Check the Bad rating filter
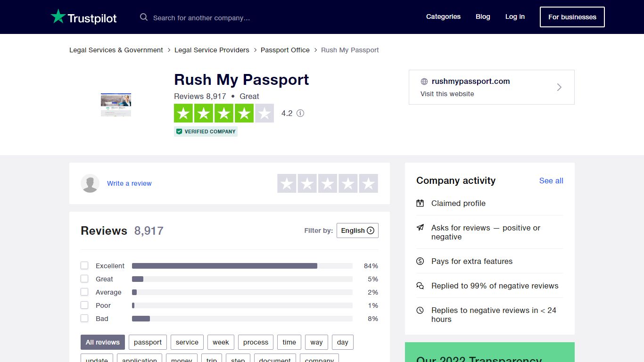This screenshot has height=362, width=644. click(84, 319)
